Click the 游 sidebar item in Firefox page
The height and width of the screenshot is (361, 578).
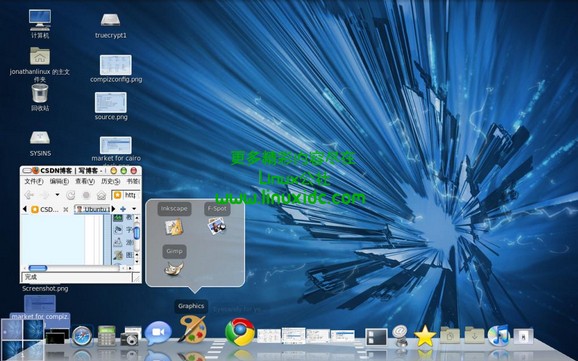(123, 242)
